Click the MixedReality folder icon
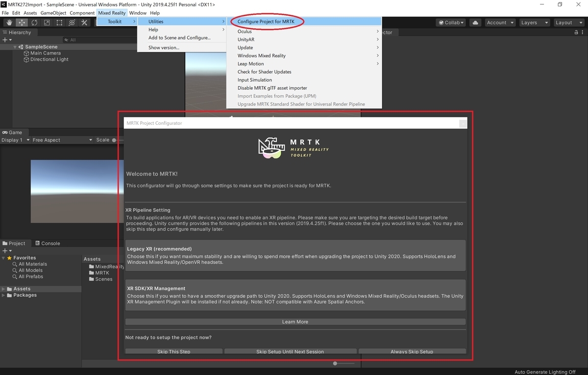 point(91,266)
